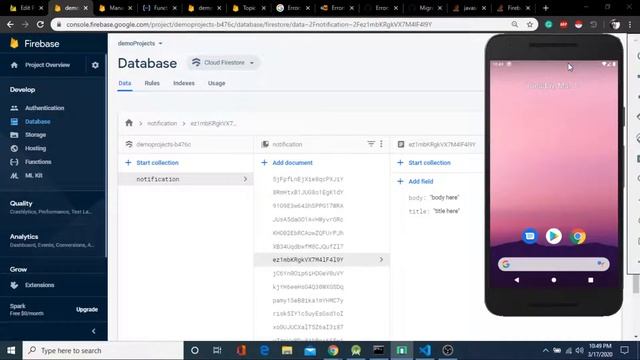Select the notification collection row

(x=186, y=179)
